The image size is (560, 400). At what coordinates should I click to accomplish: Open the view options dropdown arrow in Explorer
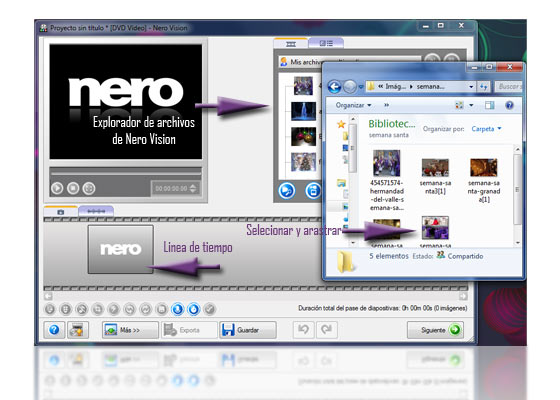tap(471, 105)
